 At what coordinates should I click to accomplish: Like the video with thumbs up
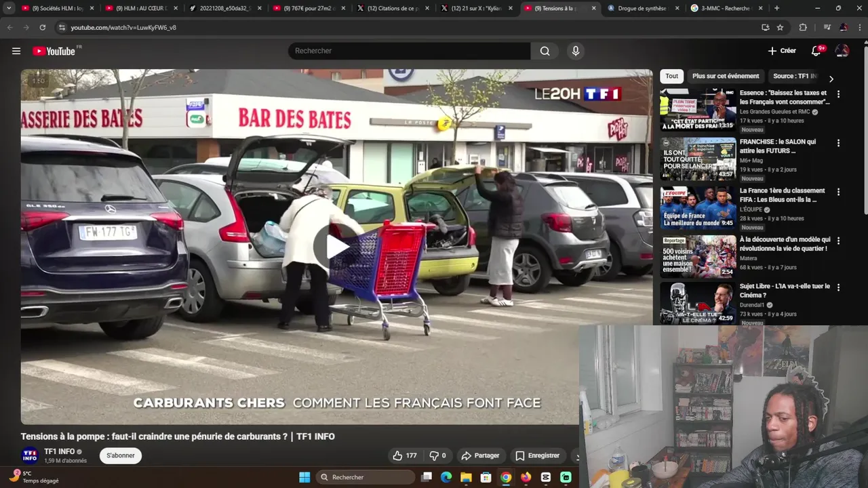pyautogui.click(x=405, y=455)
